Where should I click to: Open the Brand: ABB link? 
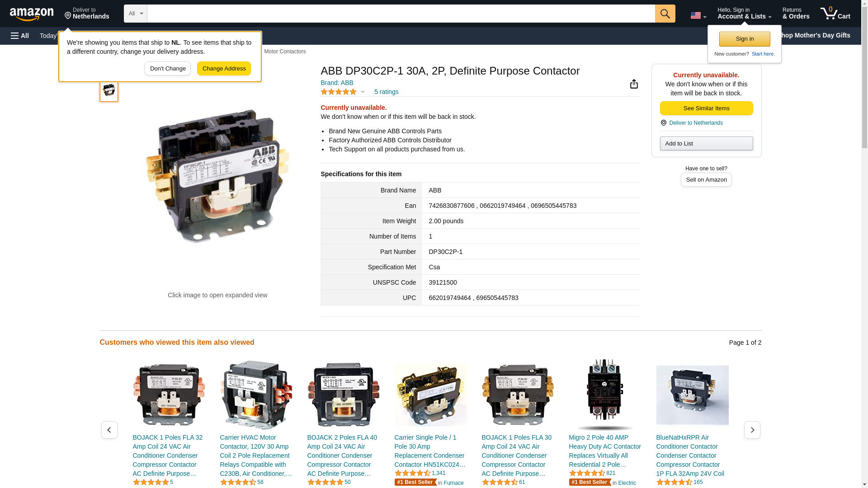pos(337,83)
